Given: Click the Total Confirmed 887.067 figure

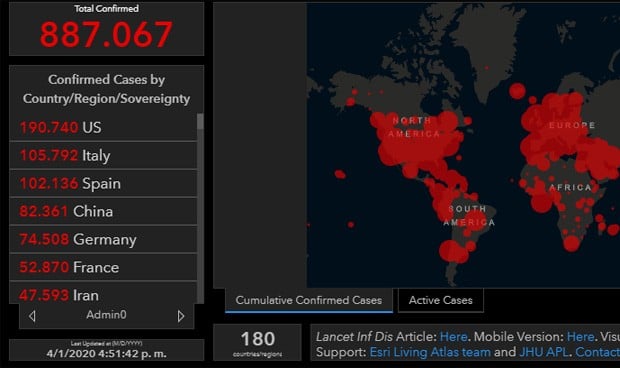Looking at the screenshot, I should pos(106,34).
